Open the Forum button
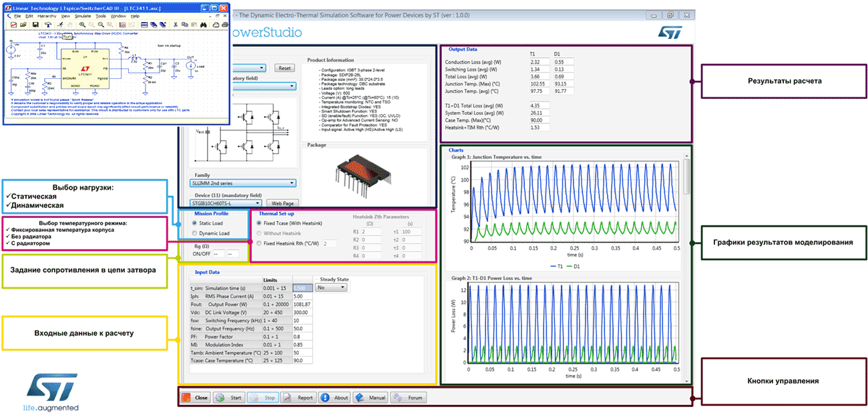The image size is (868, 413). (x=409, y=397)
